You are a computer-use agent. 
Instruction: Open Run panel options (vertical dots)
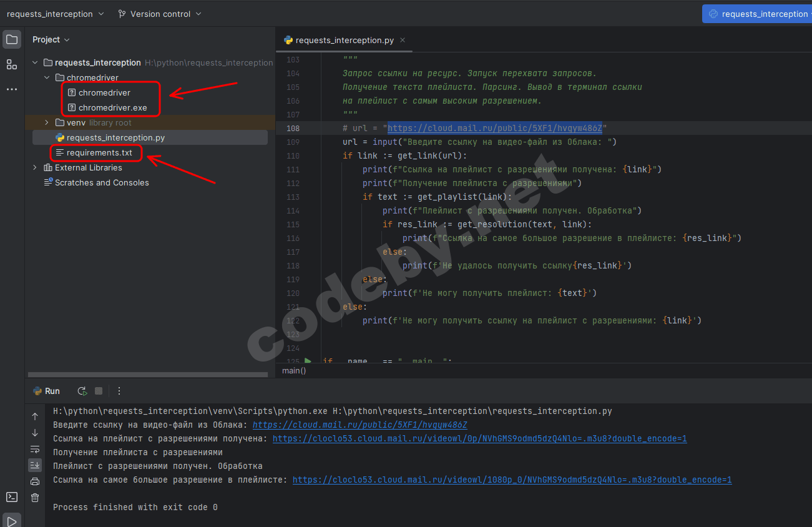tap(119, 391)
